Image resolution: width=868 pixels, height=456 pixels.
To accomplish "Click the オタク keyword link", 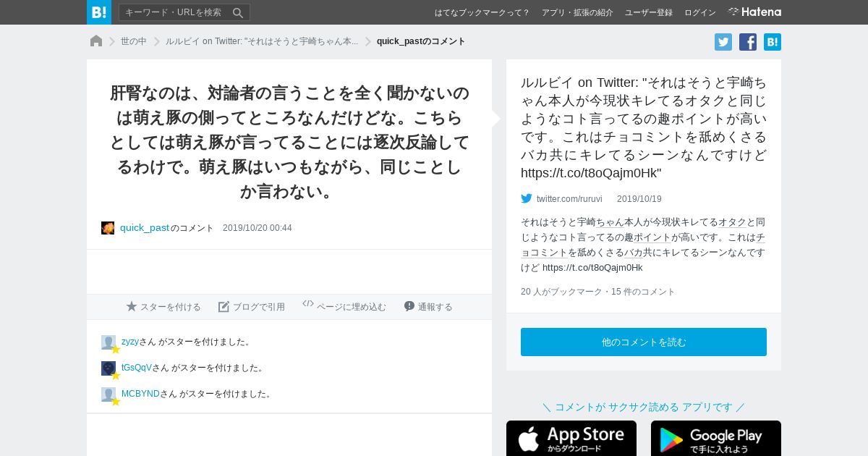I will tap(732, 222).
